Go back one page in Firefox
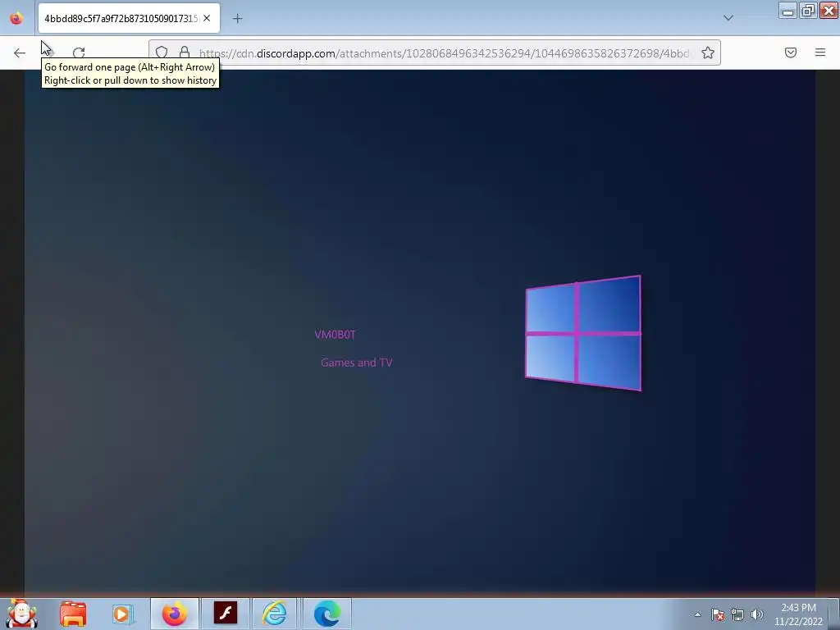840x630 pixels. point(20,52)
